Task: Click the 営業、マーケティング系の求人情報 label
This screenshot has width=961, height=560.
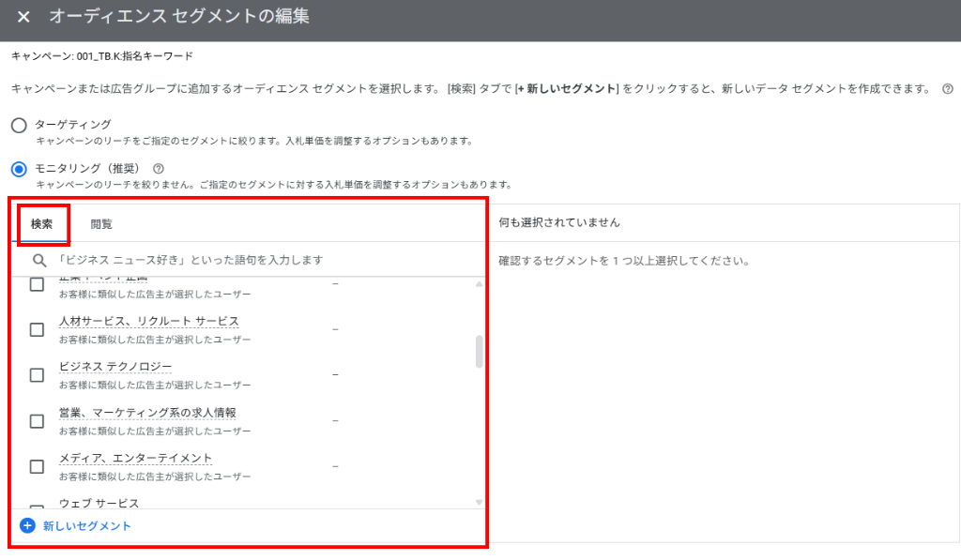Action: (x=147, y=413)
